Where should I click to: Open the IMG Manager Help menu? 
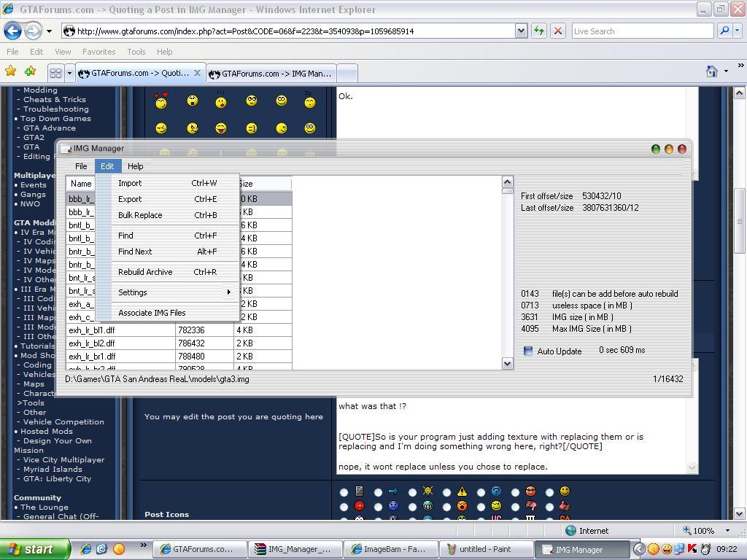135,166
